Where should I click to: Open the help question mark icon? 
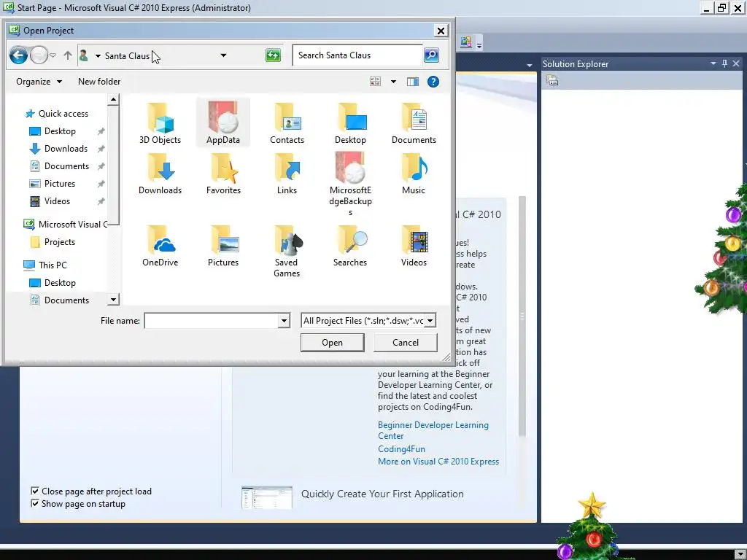tap(433, 82)
